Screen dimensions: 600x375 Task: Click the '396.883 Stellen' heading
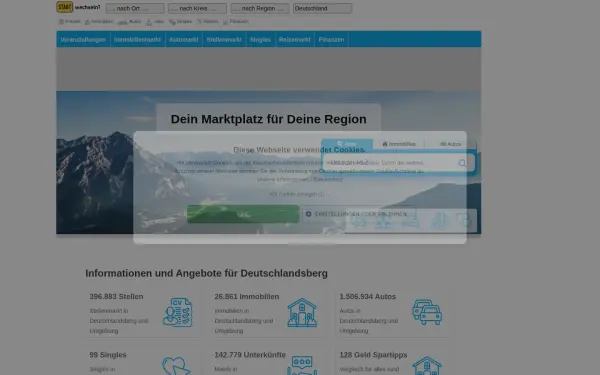click(x=116, y=297)
